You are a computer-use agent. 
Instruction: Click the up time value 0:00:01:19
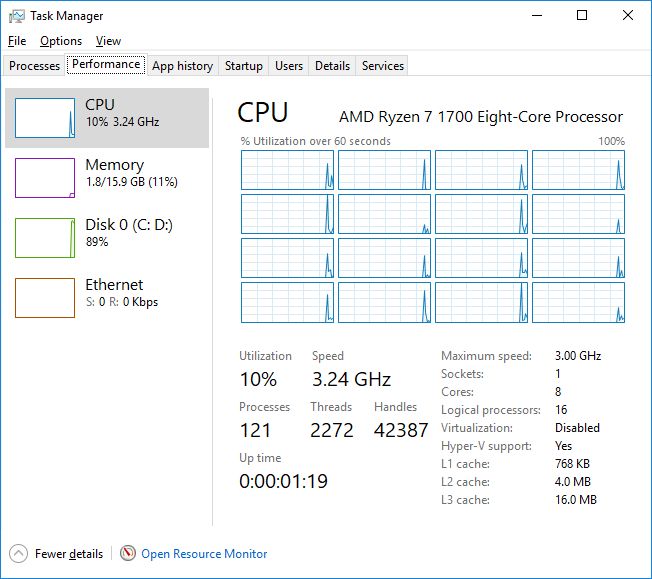pyautogui.click(x=284, y=481)
